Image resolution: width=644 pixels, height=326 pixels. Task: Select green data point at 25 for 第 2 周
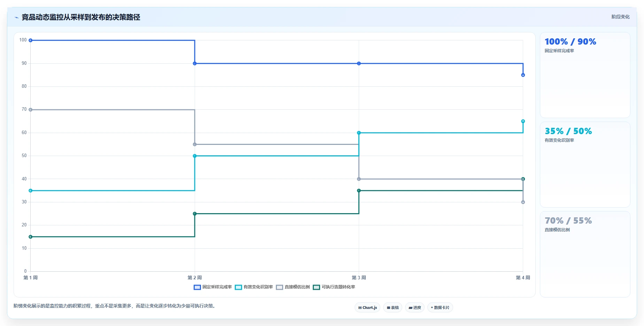(195, 214)
